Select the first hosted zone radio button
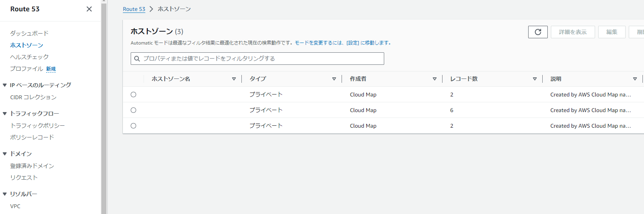The image size is (644, 214). (x=133, y=95)
